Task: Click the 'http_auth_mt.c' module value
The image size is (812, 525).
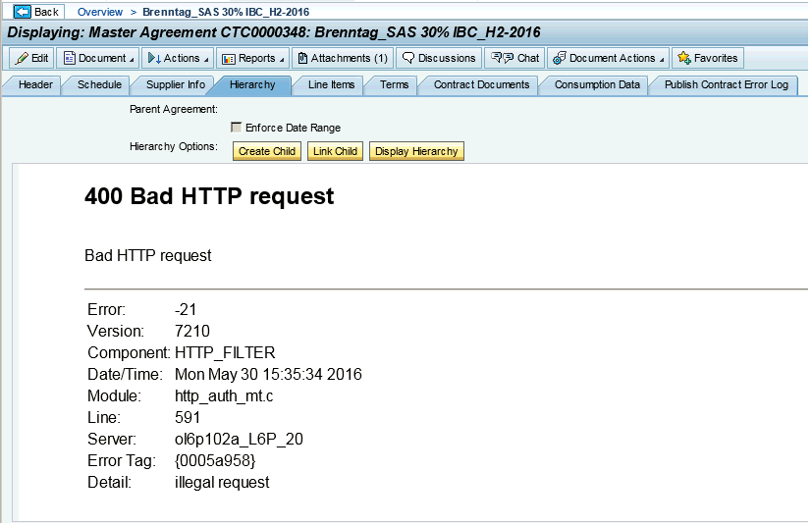Action: click(x=224, y=395)
